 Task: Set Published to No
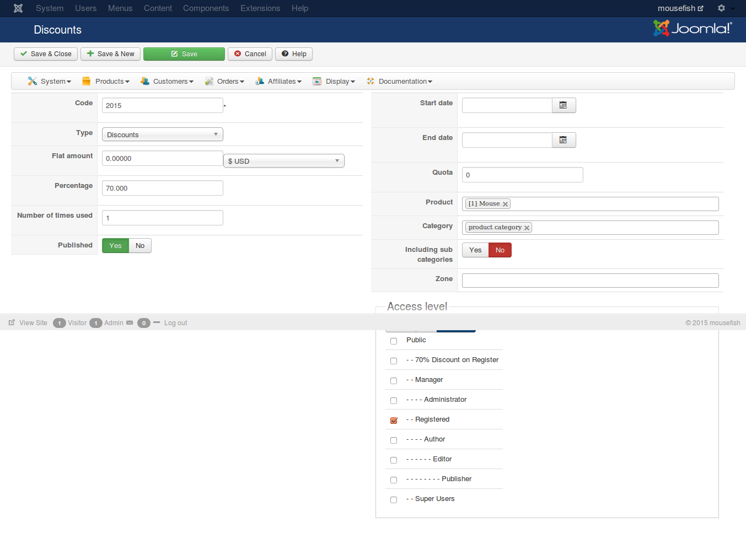(x=140, y=246)
